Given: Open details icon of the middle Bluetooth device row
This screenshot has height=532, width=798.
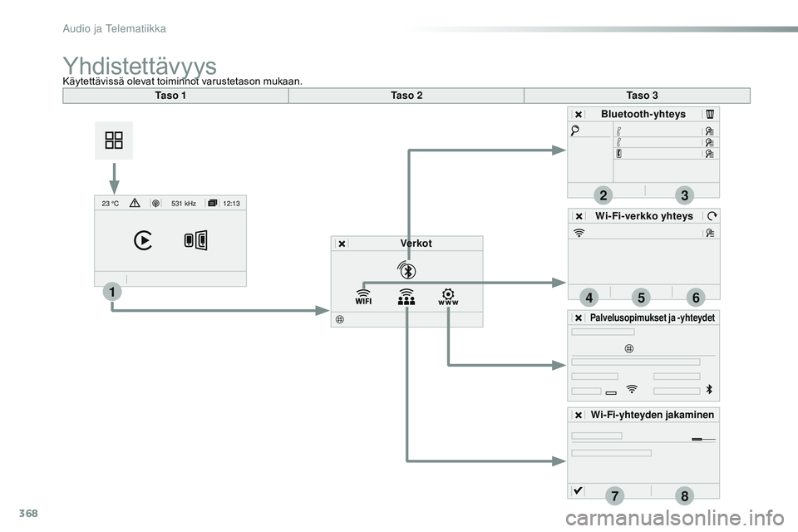Looking at the screenshot, I should 709,142.
